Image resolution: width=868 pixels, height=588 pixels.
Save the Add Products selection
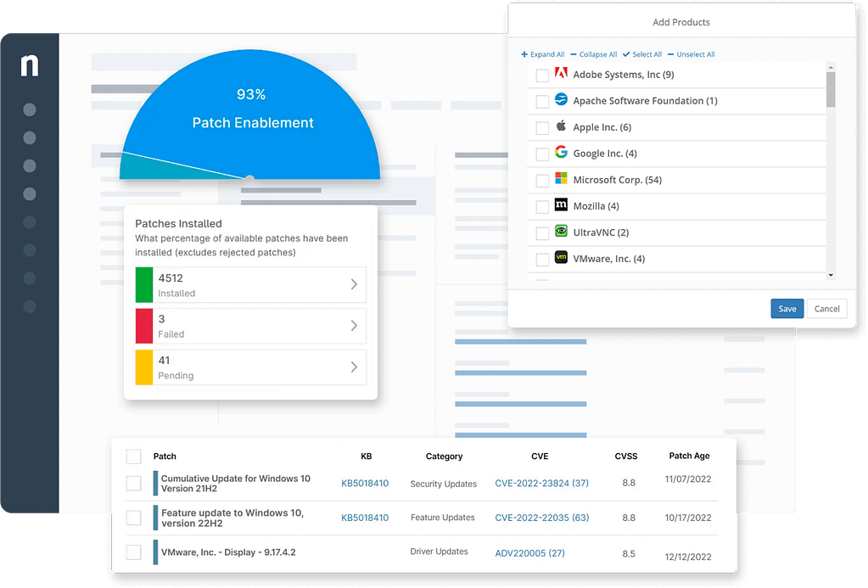click(787, 309)
